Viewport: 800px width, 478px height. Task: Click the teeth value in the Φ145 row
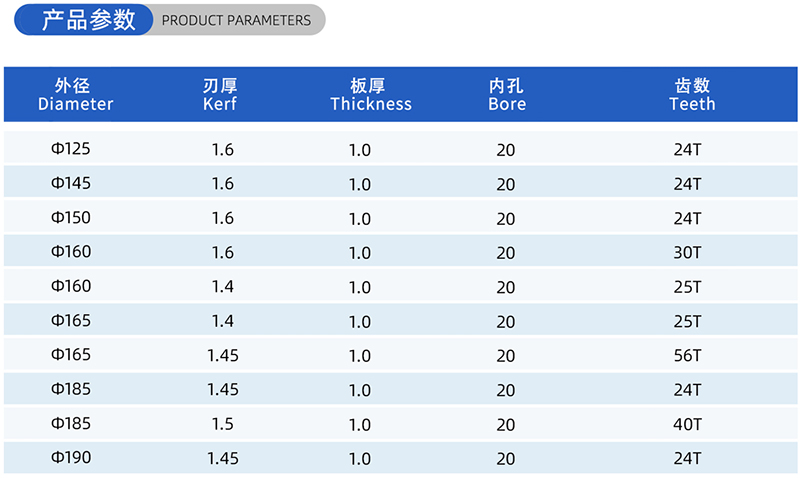tap(688, 184)
